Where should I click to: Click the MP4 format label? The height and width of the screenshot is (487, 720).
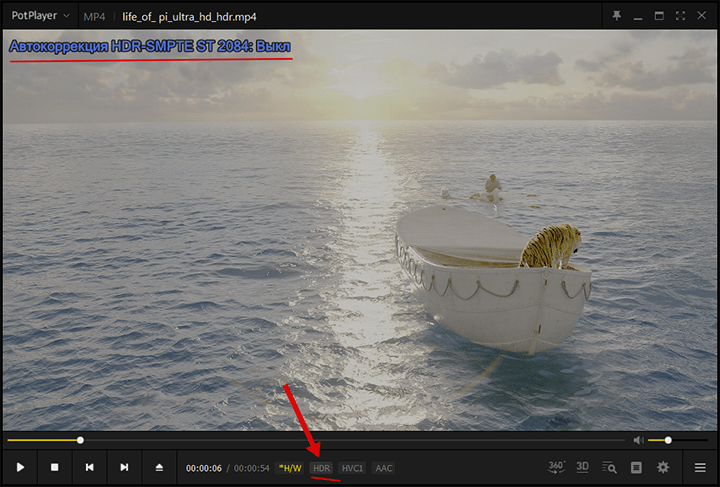coord(95,16)
